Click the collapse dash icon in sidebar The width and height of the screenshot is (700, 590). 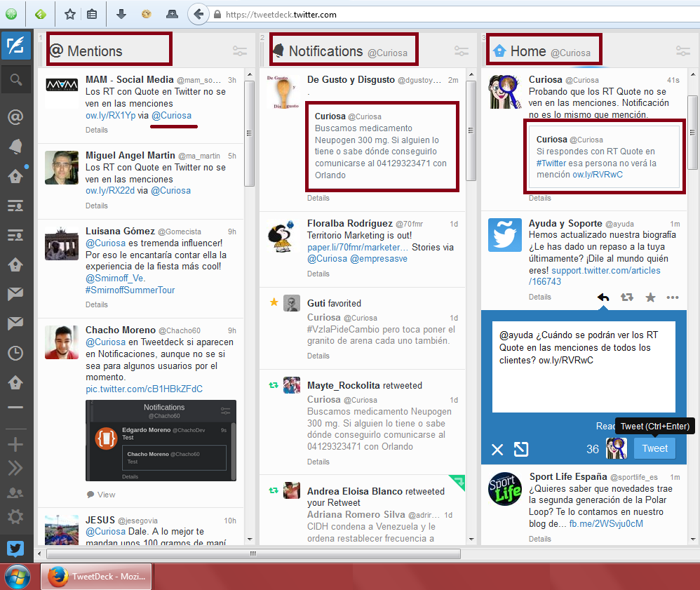click(15, 408)
